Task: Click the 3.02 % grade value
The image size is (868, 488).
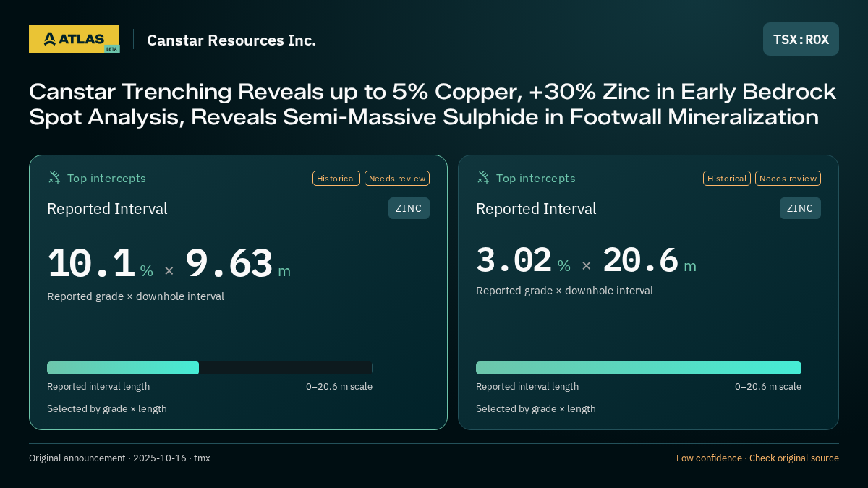Action: (523, 261)
